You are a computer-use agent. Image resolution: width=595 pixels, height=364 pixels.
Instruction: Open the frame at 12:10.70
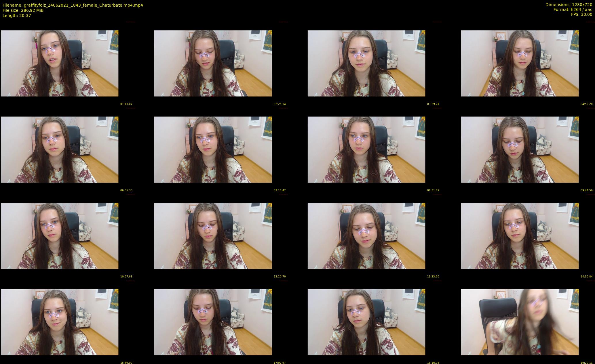(213, 236)
